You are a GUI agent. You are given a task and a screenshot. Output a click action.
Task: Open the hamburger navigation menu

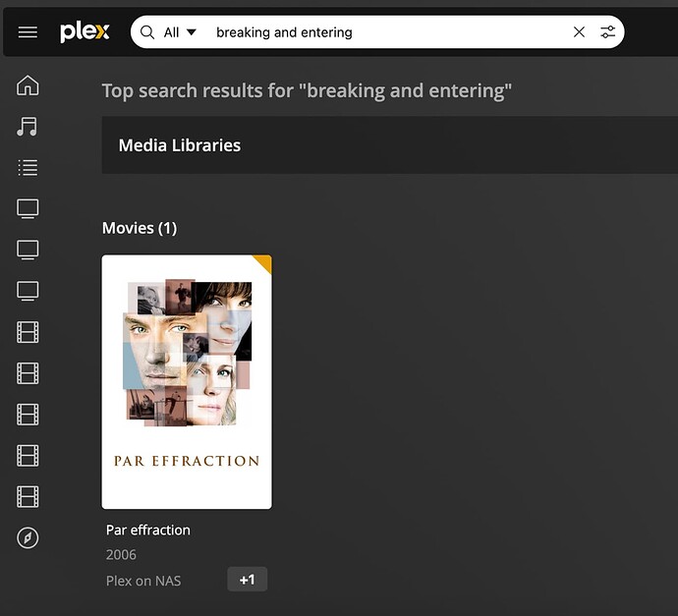28,32
